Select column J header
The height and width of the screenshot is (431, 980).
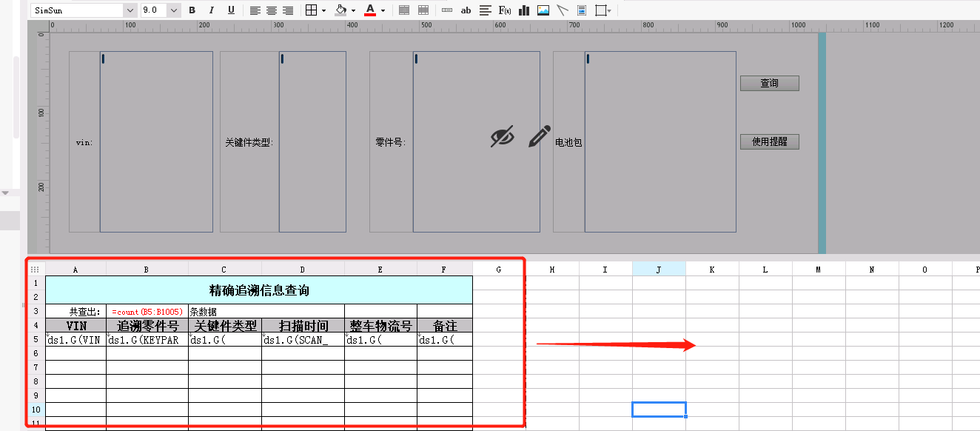[x=659, y=270]
